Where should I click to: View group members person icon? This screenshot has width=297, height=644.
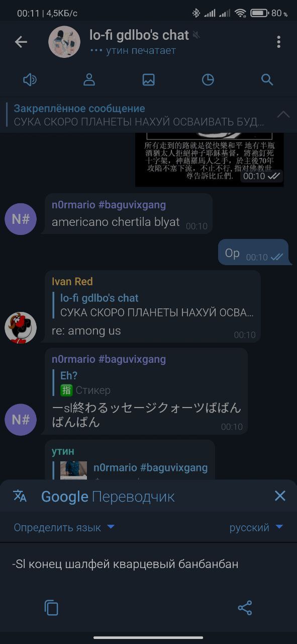click(x=89, y=79)
